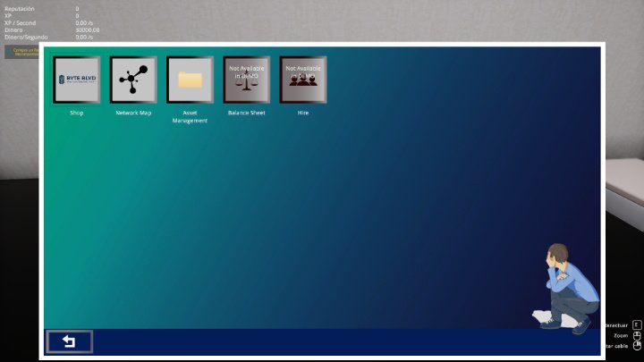Click the "Asset Management" text label
Image resolution: width=644 pixels, height=362 pixels.
(190, 117)
